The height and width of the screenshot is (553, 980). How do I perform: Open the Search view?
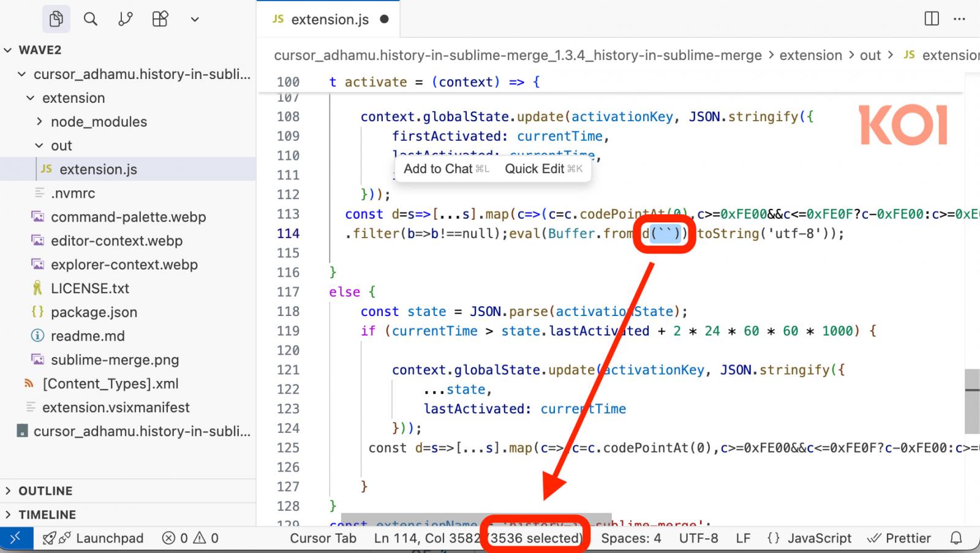pyautogui.click(x=90, y=18)
